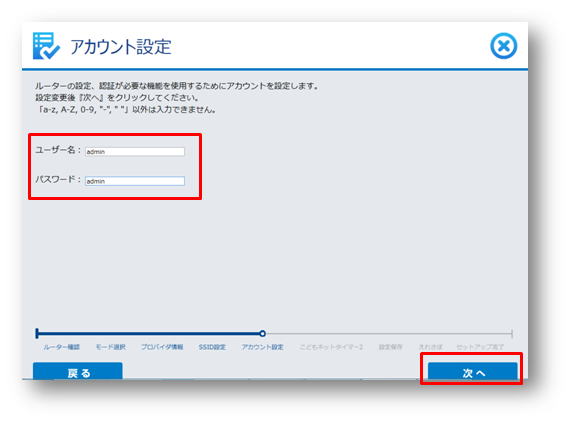
Task: Focus the ユーザー名 input field
Action: pyautogui.click(x=135, y=152)
